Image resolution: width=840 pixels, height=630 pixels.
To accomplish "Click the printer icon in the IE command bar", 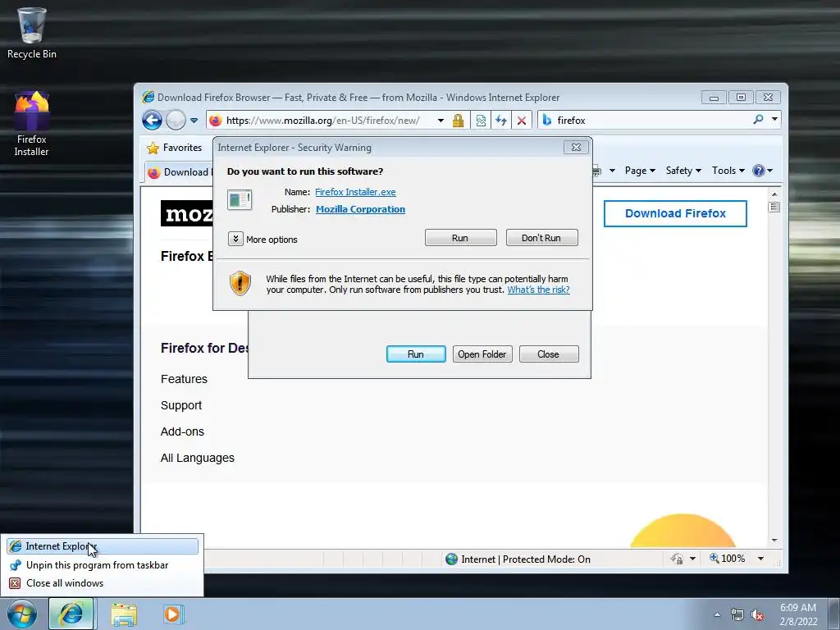I will click(x=598, y=171).
